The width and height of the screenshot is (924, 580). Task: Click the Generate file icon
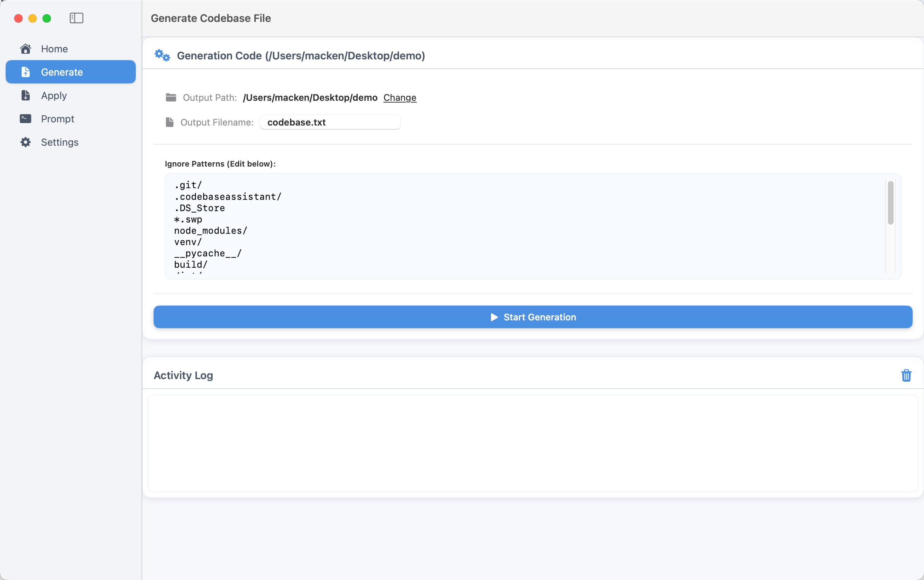coord(26,72)
